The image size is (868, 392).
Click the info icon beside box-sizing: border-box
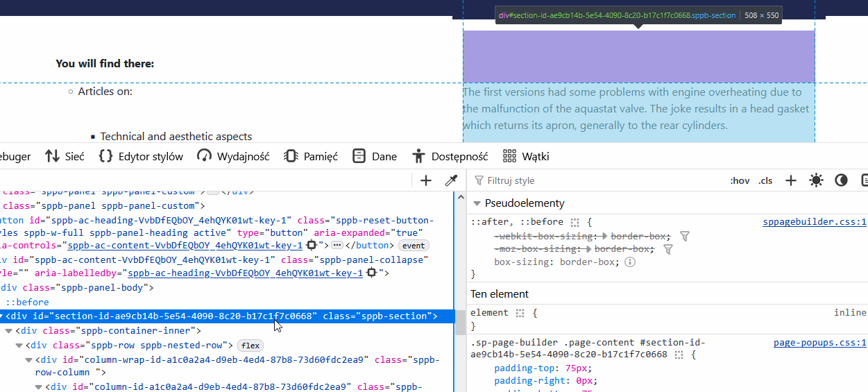(630, 262)
